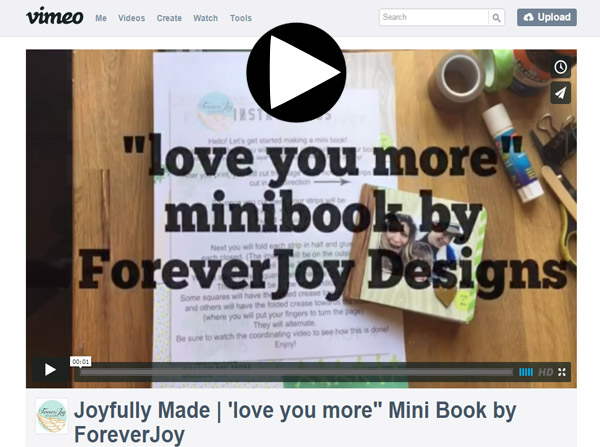Click the large black play overlay
The image size is (600, 447).
pyautogui.click(x=296, y=72)
